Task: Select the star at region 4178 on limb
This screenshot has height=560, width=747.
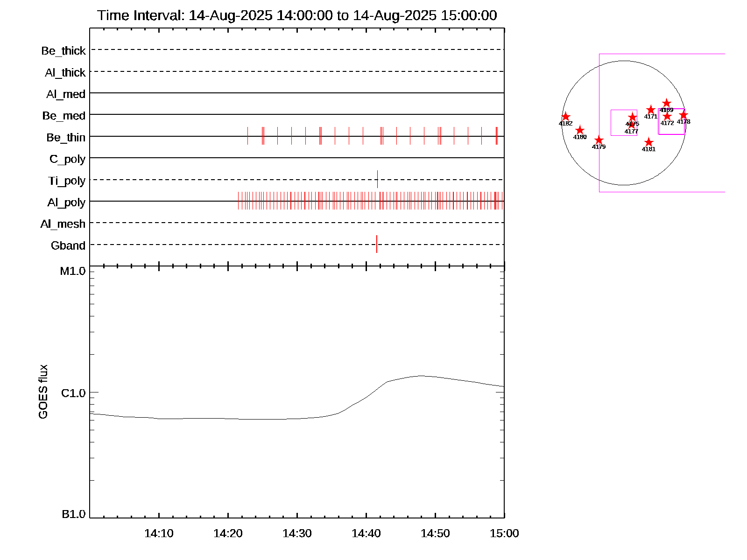Action: [684, 115]
